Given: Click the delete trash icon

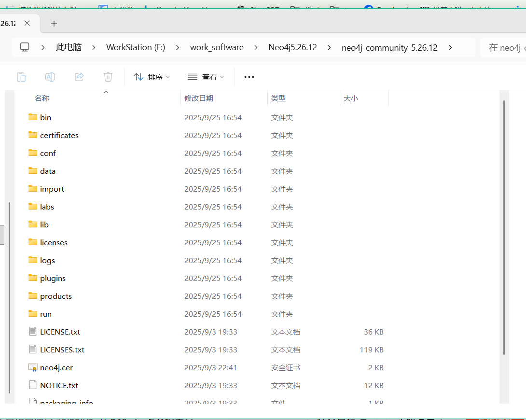Looking at the screenshot, I should coord(108,77).
